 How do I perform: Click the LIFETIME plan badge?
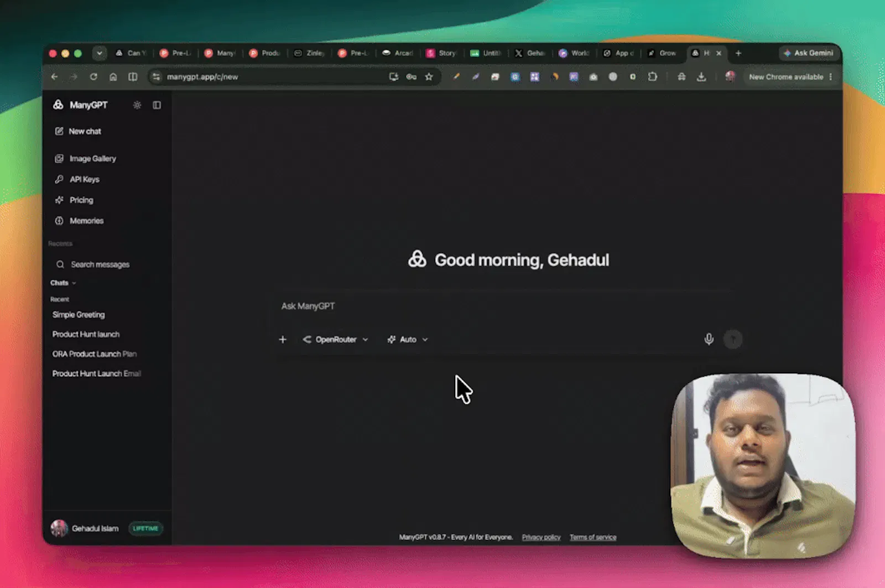(145, 528)
